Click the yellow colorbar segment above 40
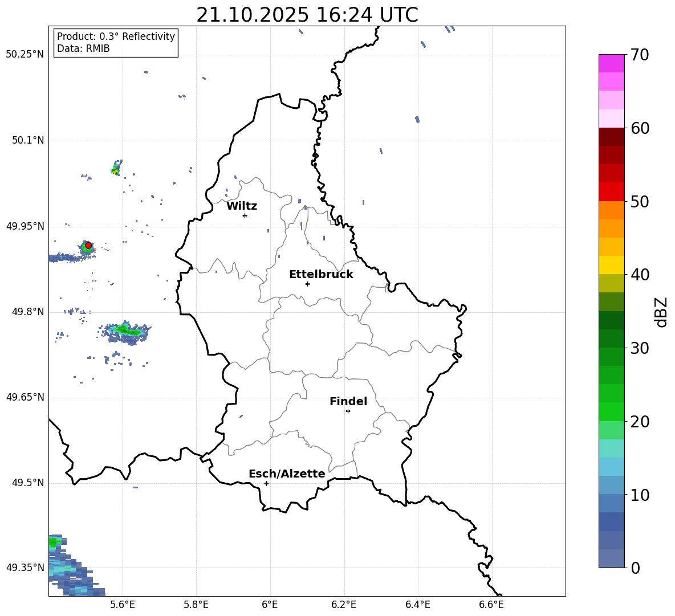The image size is (675, 616). (611, 265)
